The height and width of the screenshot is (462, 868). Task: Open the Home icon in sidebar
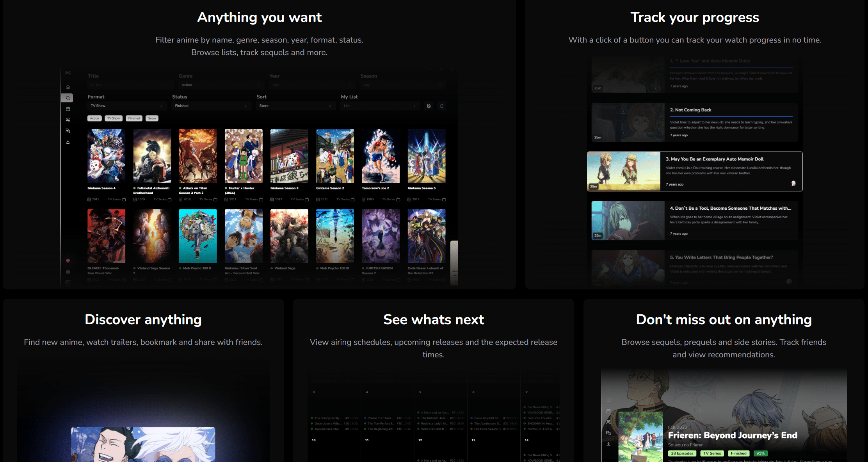point(68,87)
